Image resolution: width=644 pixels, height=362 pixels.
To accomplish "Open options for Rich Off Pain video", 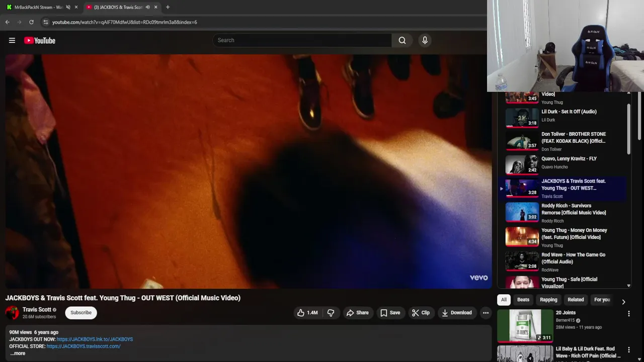I will (x=628, y=350).
